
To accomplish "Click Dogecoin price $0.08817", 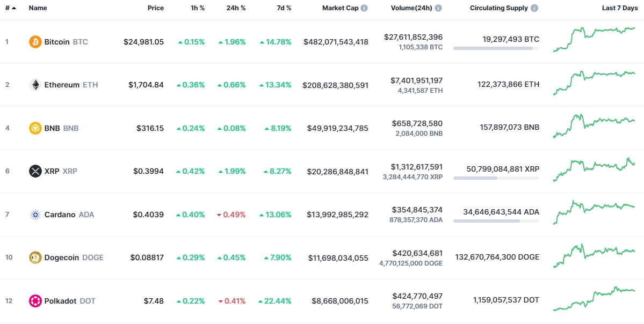I will pyautogui.click(x=147, y=257).
